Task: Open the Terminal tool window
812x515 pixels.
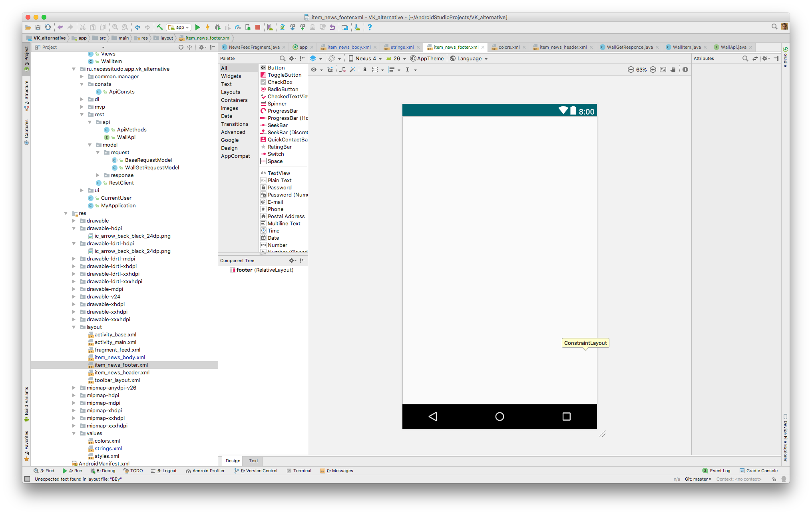Action: click(299, 471)
